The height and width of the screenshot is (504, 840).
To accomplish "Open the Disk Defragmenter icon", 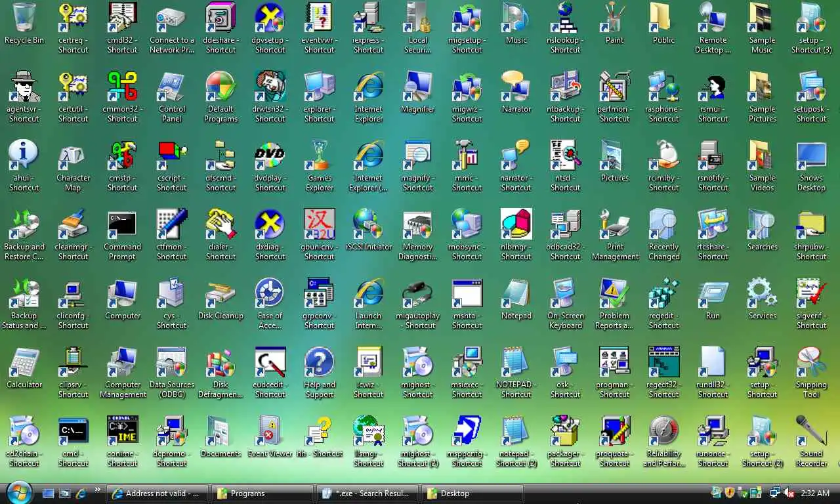I will [x=220, y=373].
